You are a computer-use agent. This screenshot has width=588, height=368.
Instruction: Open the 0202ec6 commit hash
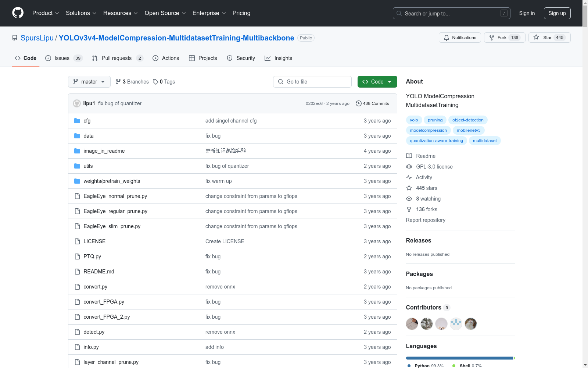314,103
